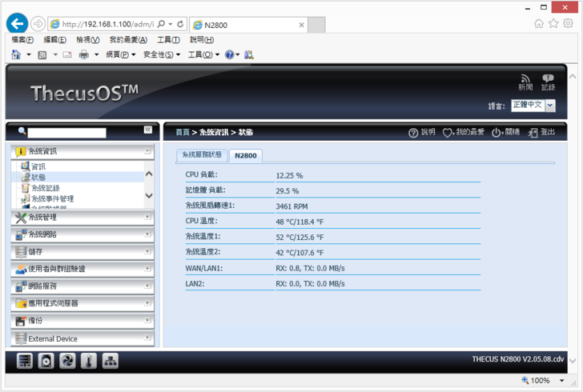Click the browser back arrow button
Screen dimensions: 583x392
point(17,24)
